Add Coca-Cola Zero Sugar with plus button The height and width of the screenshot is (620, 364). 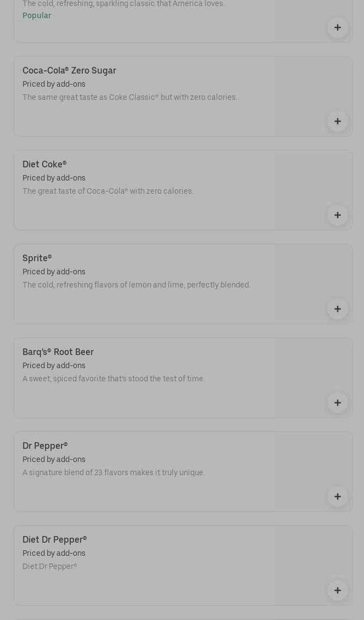tap(337, 121)
